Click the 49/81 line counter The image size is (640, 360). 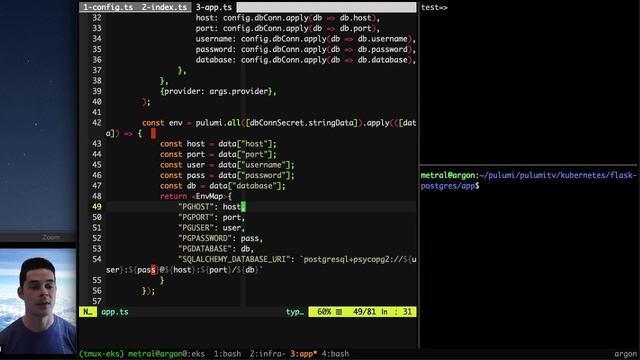(364, 312)
